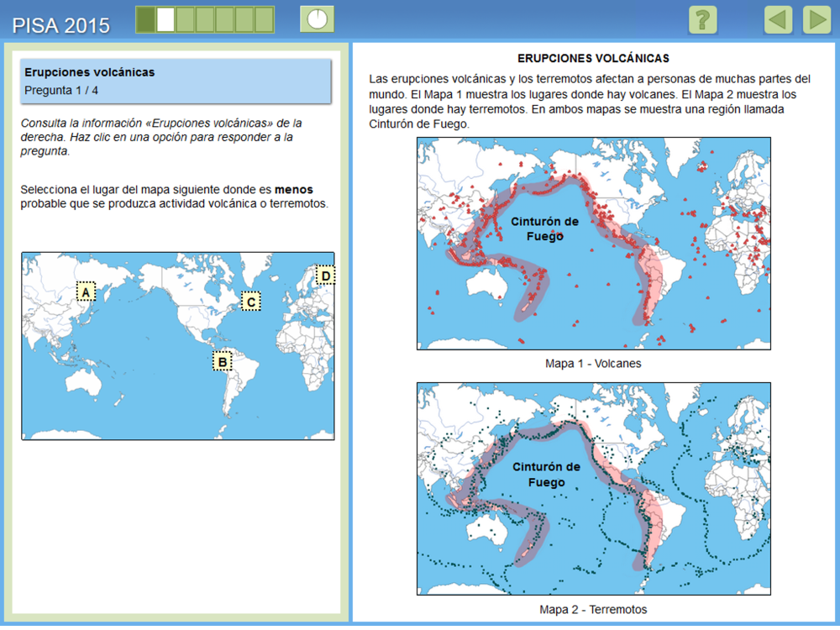
Task: Choose location D on the answer map
Action: click(x=325, y=275)
